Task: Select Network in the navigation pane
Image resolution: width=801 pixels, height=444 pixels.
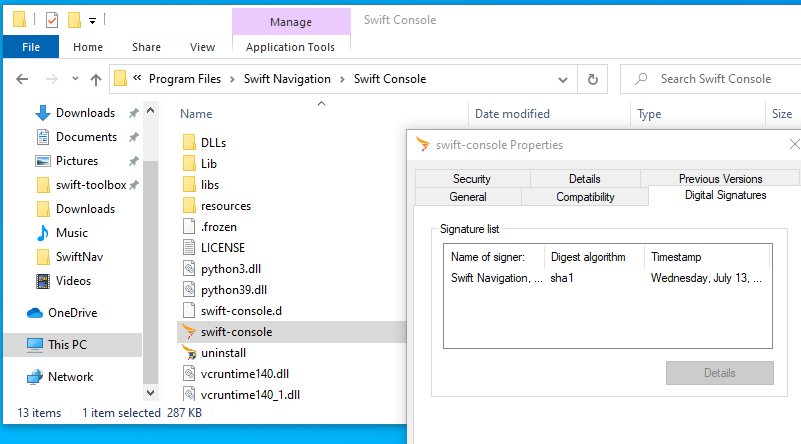Action: pos(70,377)
